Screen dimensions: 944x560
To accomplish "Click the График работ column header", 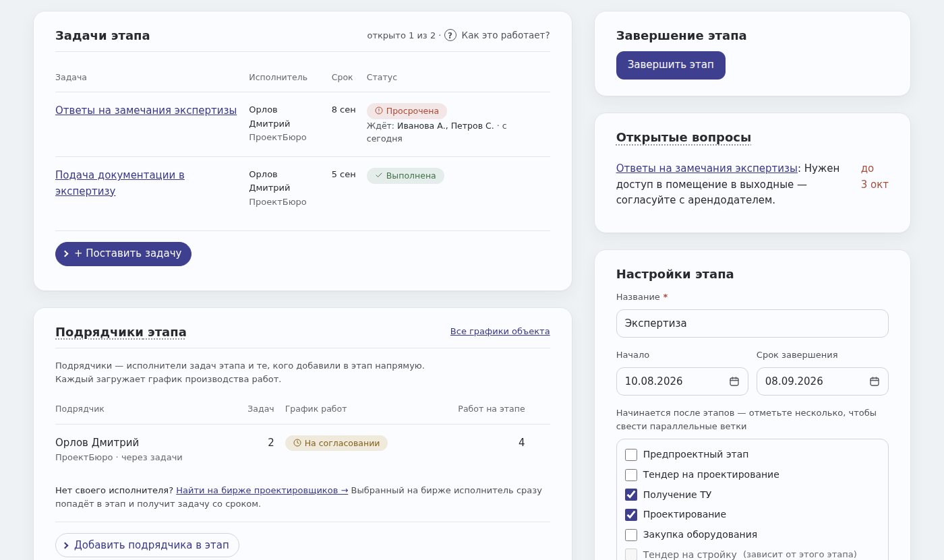I will (x=316, y=409).
